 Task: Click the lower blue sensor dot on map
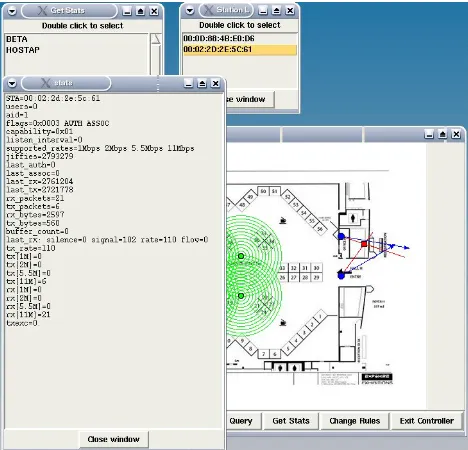tap(341, 276)
